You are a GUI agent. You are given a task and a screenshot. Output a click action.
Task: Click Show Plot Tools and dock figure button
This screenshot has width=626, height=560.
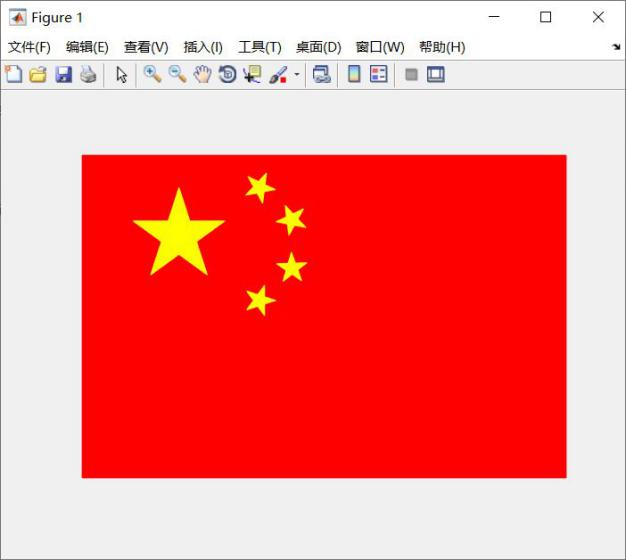[435, 74]
